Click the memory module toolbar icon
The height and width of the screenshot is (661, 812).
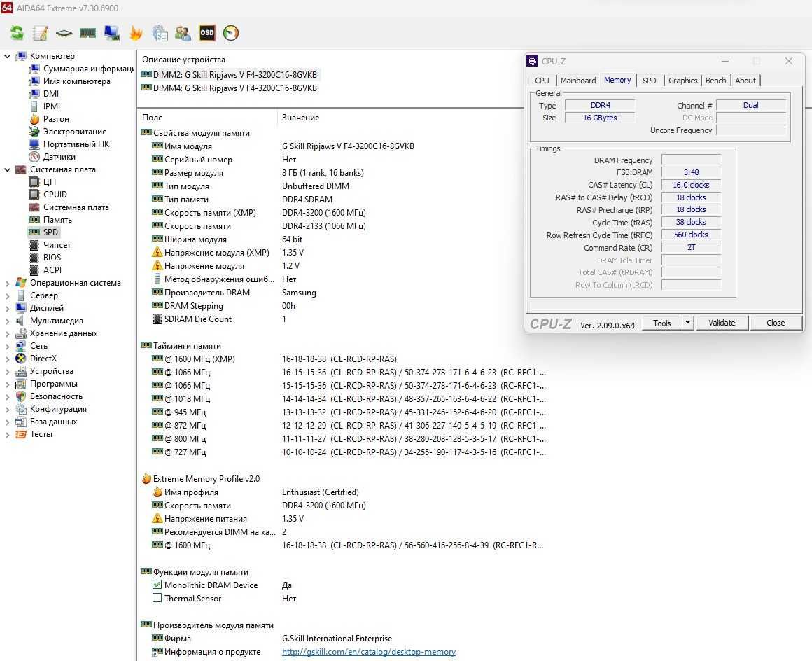[87, 33]
